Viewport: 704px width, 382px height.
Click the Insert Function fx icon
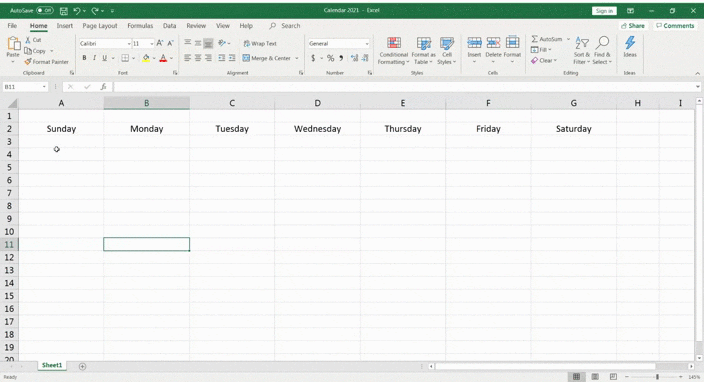(103, 87)
